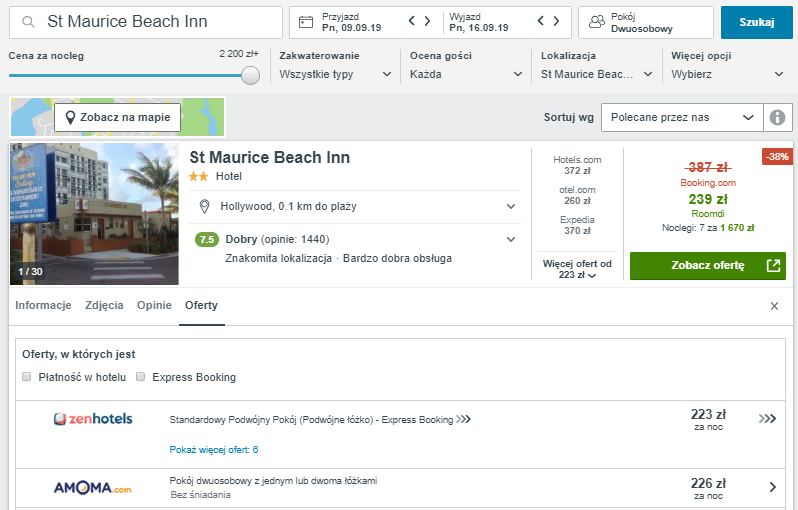
Task: Switch to the Zdjęcia tab
Action: pos(104,306)
